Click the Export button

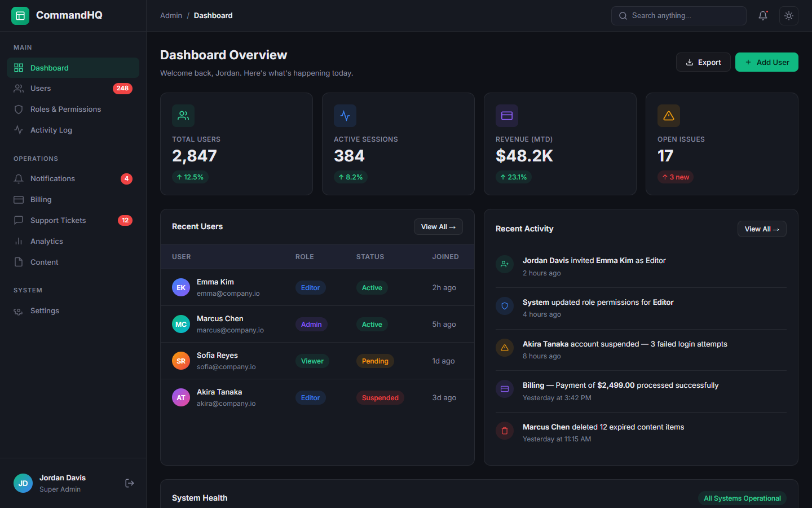(703, 62)
